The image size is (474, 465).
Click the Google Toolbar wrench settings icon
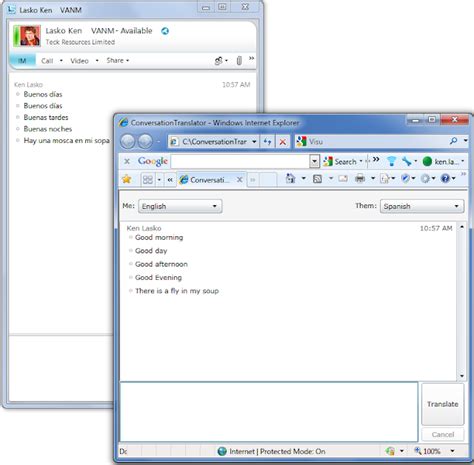[x=406, y=161]
